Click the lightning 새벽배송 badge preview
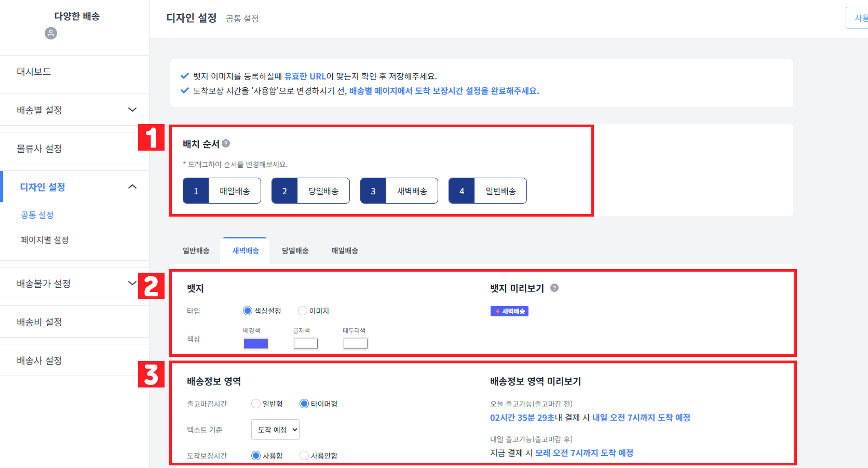The height and width of the screenshot is (468, 868). [509, 311]
